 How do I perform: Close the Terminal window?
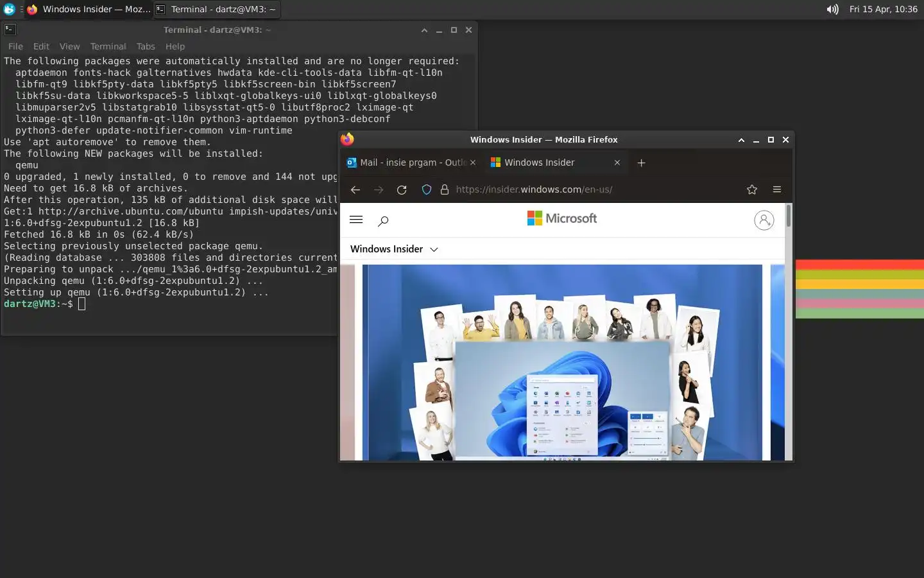click(x=468, y=30)
